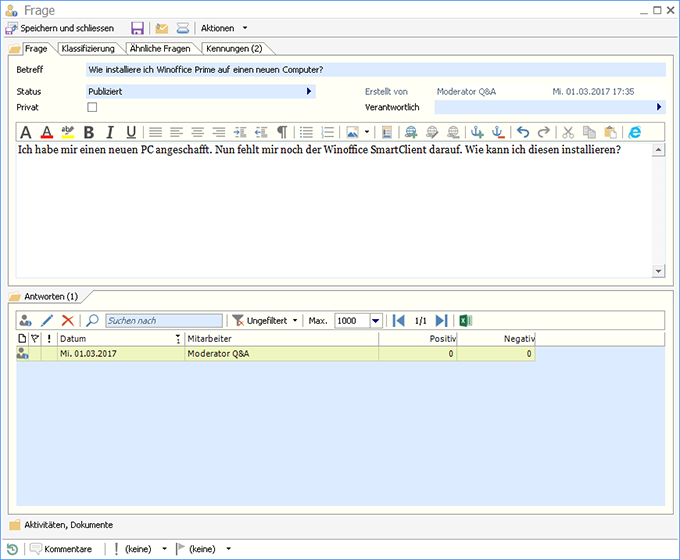
Task: Edit the answer with pencil icon
Action: pyautogui.click(x=47, y=321)
